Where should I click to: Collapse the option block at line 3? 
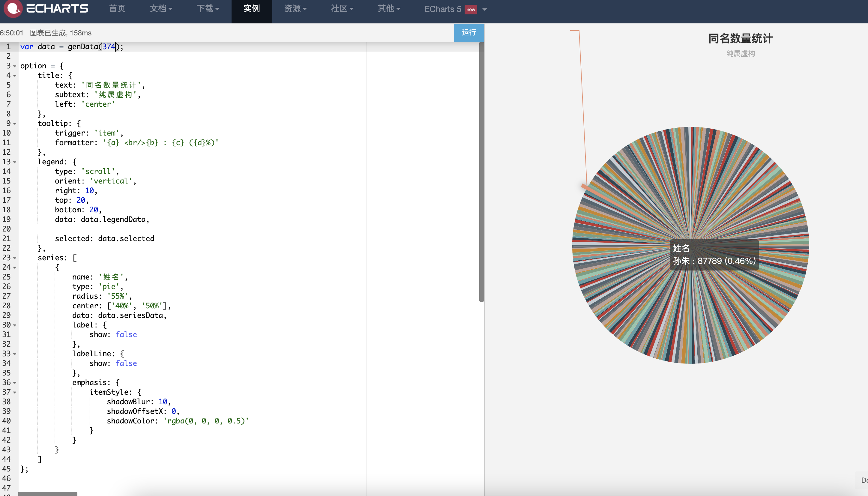click(x=15, y=66)
